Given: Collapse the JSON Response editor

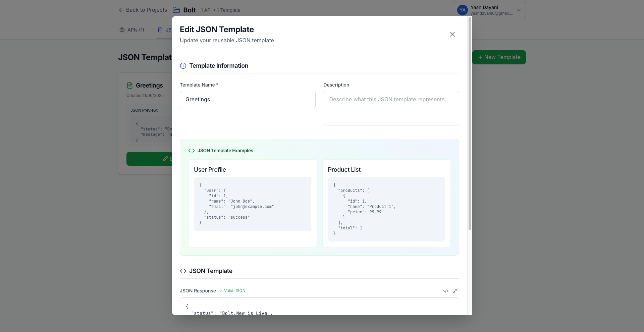Looking at the screenshot, I should click(455, 291).
